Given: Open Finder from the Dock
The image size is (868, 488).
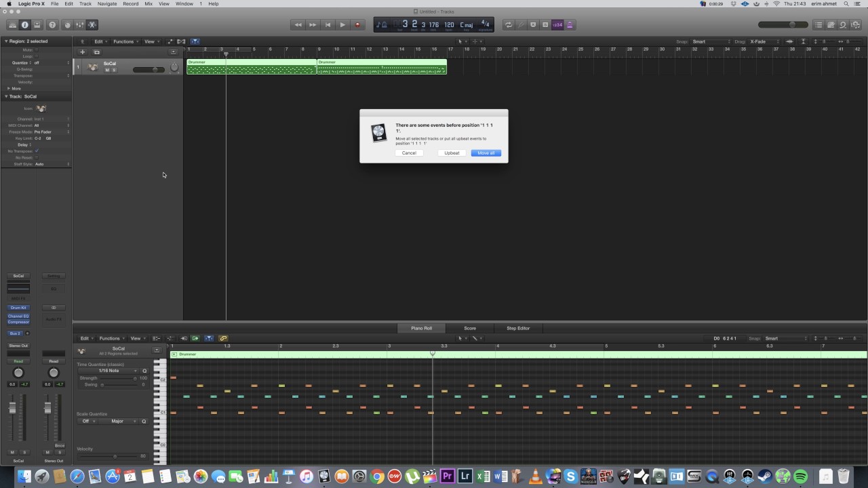Looking at the screenshot, I should coord(24,476).
